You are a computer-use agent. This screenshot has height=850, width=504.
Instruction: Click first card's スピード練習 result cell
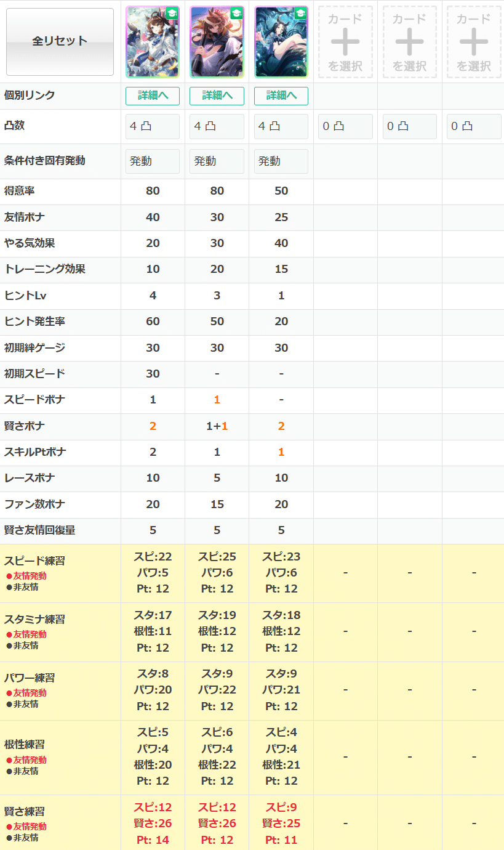click(x=153, y=573)
